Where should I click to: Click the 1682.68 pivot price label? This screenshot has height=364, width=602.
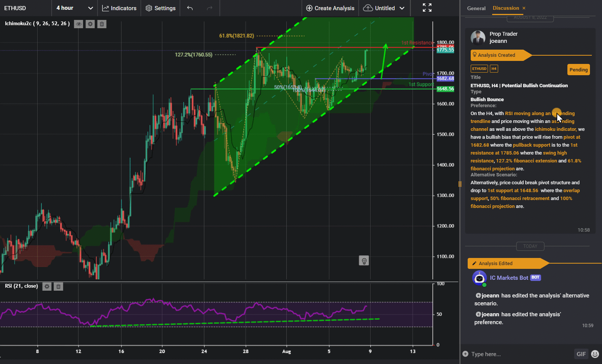coord(445,79)
